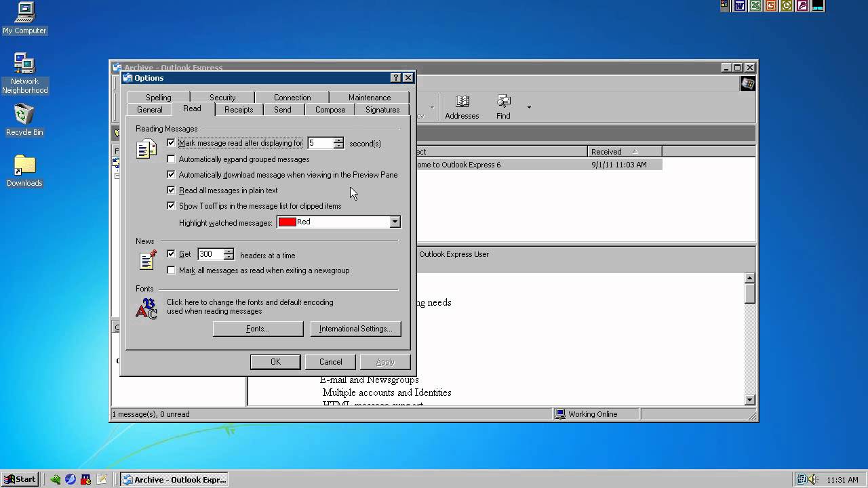Decrease seconds value with down arrow
This screenshot has width=868, height=488.
coord(338,146)
